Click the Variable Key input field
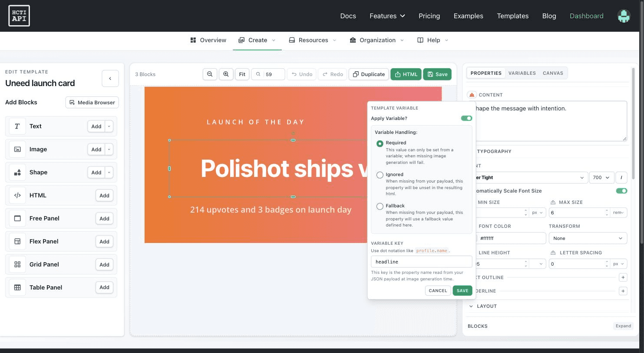This screenshot has width=644, height=353. click(421, 262)
